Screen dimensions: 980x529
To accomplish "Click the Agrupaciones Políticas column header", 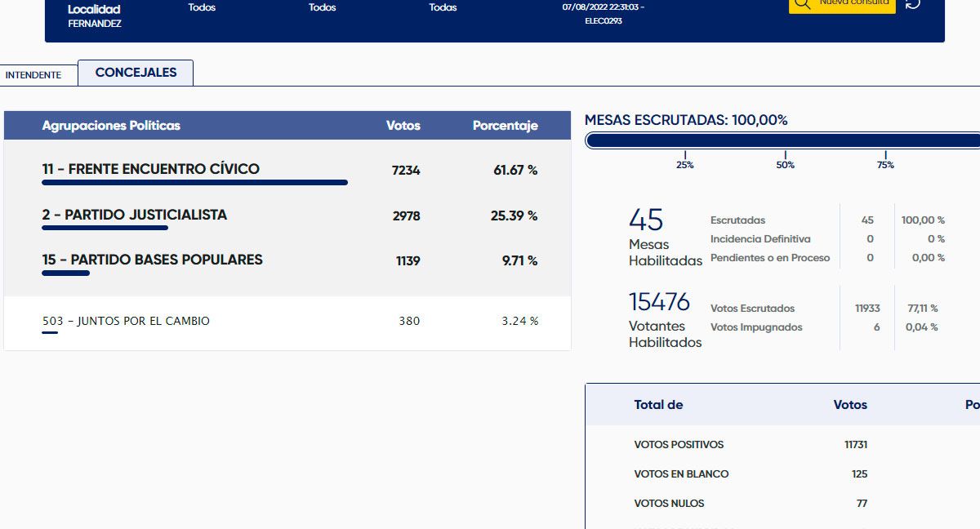I will coord(111,126).
